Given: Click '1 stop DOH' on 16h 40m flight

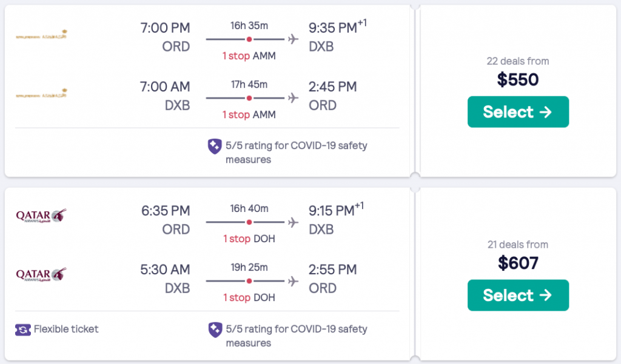Looking at the screenshot, I should [249, 239].
